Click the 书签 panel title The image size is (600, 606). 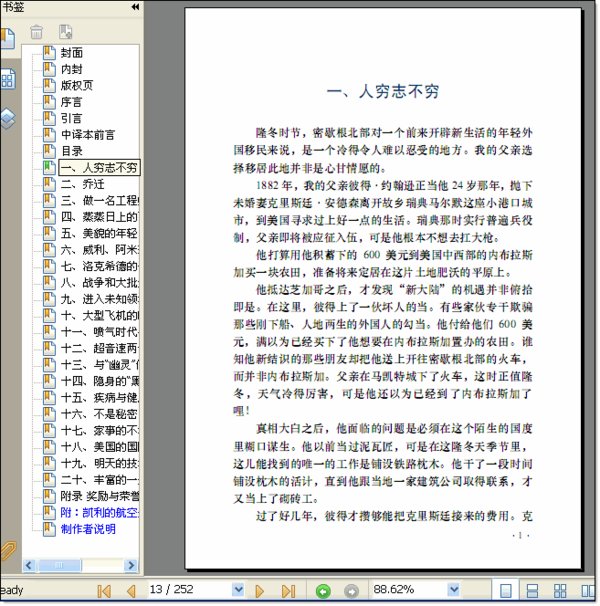click(14, 7)
